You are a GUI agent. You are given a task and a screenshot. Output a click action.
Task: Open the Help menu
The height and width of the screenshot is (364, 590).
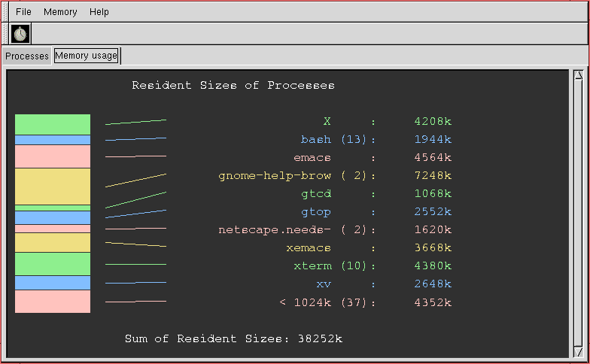tap(99, 12)
